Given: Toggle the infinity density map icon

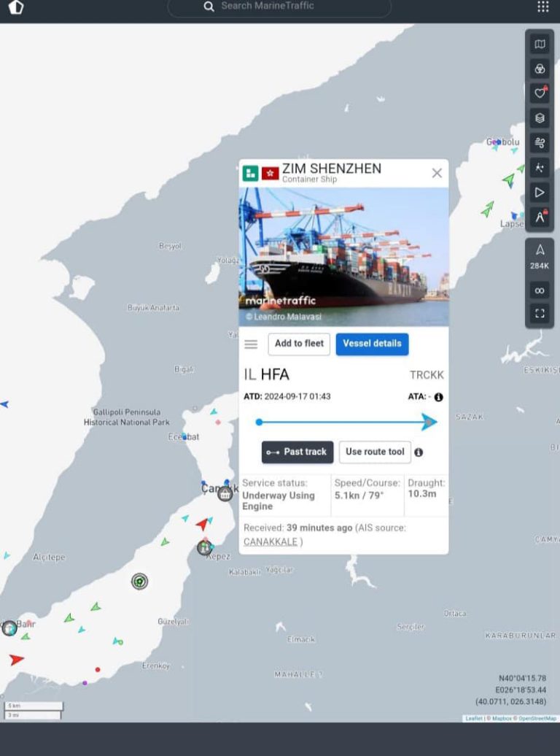Looking at the screenshot, I should [x=540, y=290].
